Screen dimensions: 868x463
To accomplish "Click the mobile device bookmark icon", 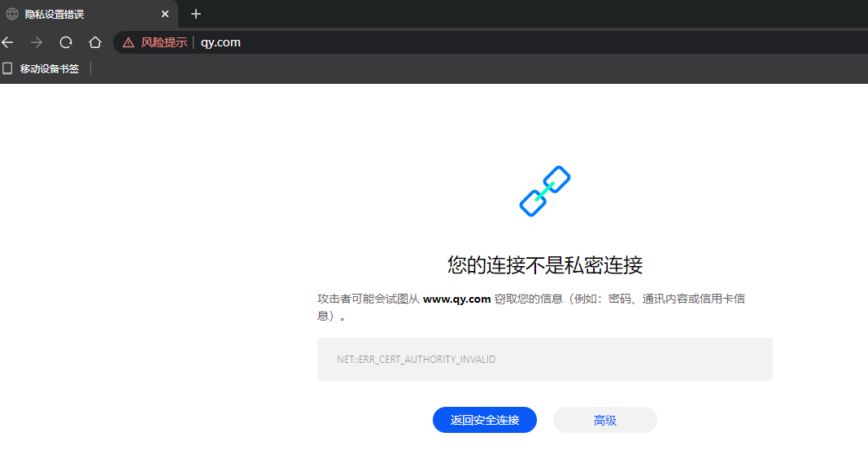I will pyautogui.click(x=7, y=68).
